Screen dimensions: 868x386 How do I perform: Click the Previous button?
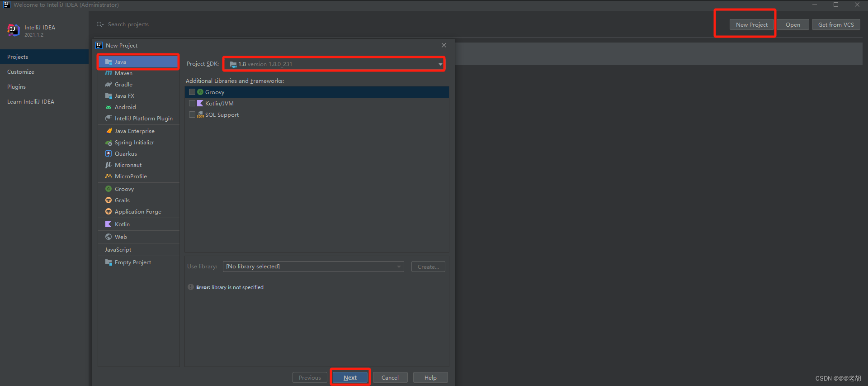(310, 377)
